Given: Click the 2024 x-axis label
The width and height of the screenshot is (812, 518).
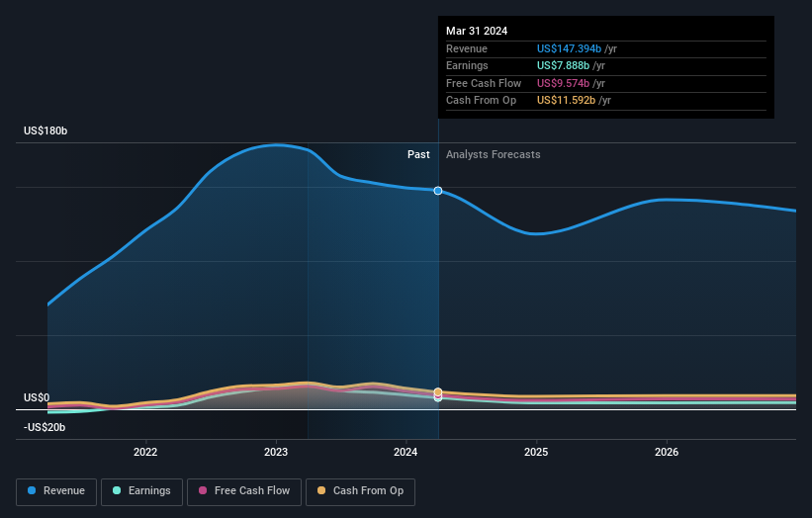Looking at the screenshot, I should 406,453.
